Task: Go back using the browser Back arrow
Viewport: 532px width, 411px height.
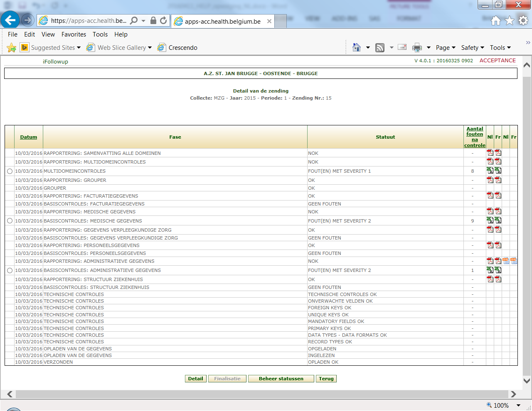Action: click(10, 20)
